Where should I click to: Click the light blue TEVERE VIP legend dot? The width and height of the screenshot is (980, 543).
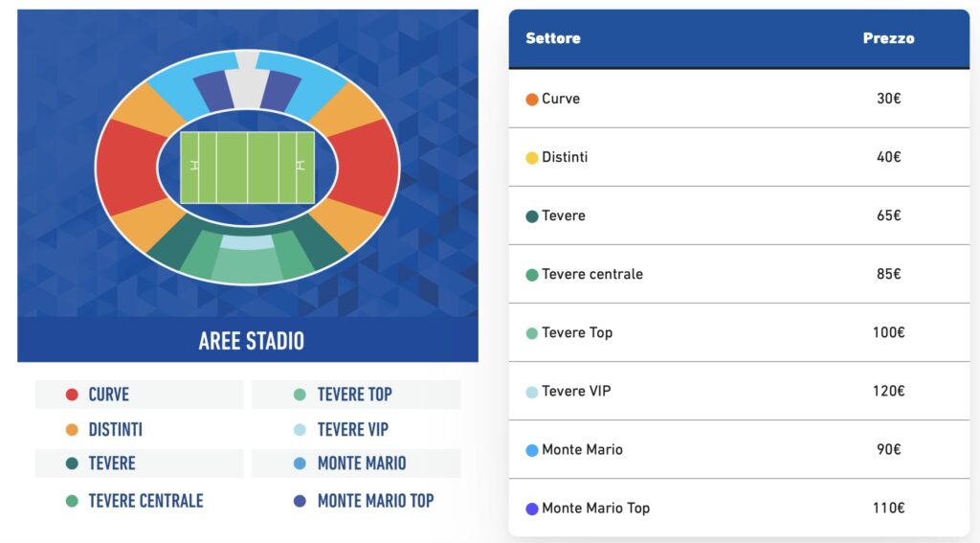click(x=300, y=430)
